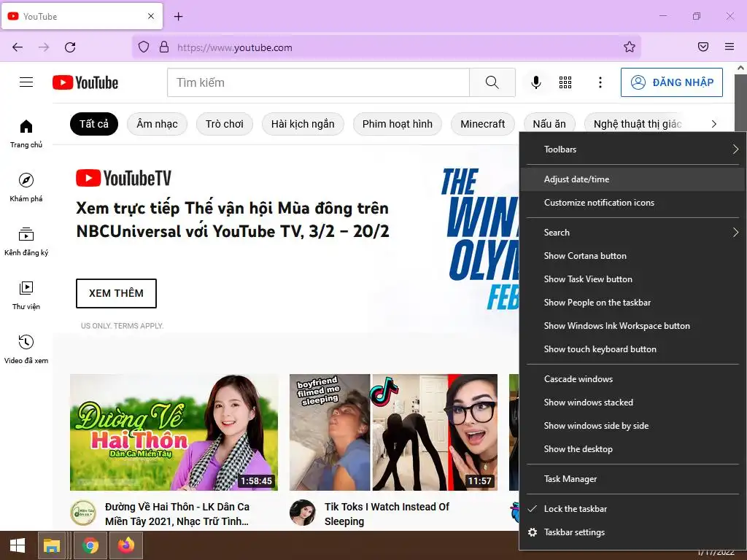Click the ĐĂNG NHẬP sign-in button
The image size is (747, 560).
click(672, 82)
